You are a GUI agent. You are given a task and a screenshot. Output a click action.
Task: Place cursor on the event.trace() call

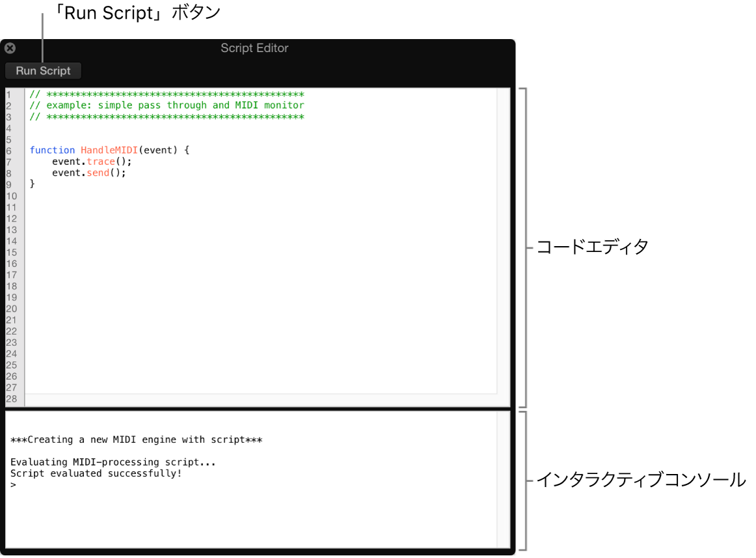(91, 161)
